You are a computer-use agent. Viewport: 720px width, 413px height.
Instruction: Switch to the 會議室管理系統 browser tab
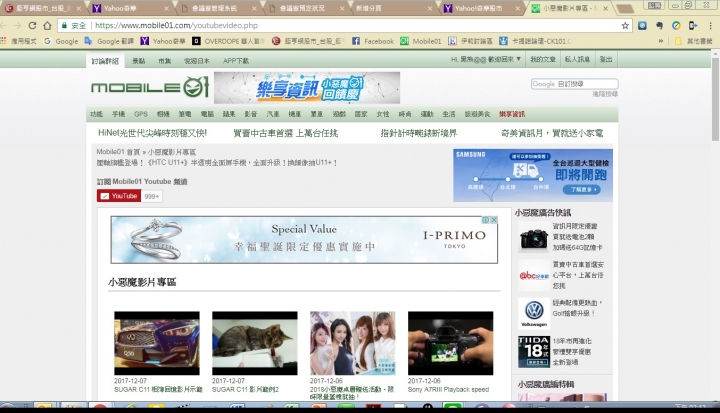218,8
